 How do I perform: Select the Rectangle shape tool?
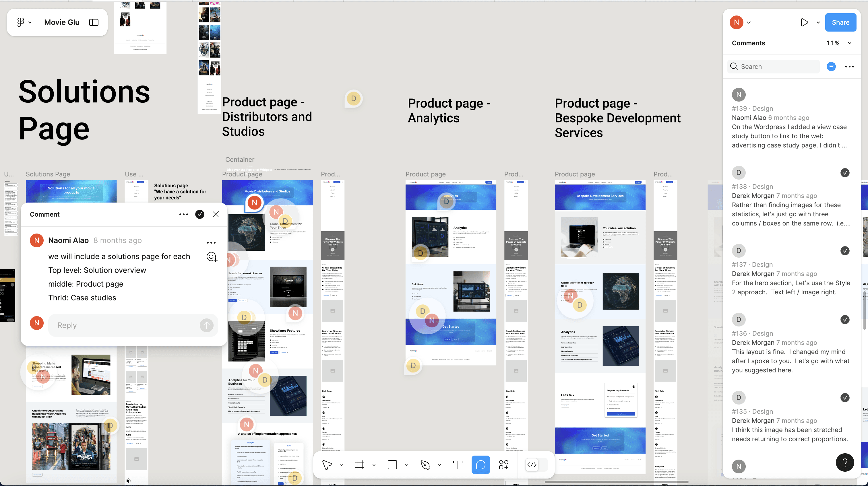pos(392,465)
